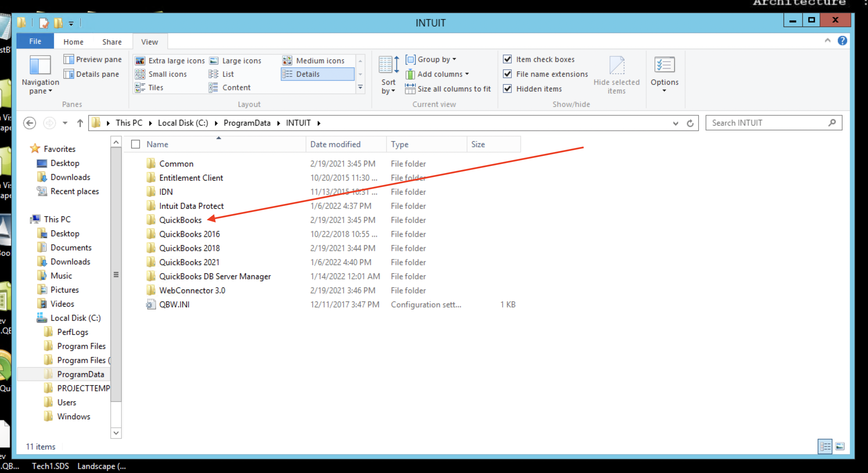Select the View ribbon tab
This screenshot has height=473, width=868.
(149, 42)
